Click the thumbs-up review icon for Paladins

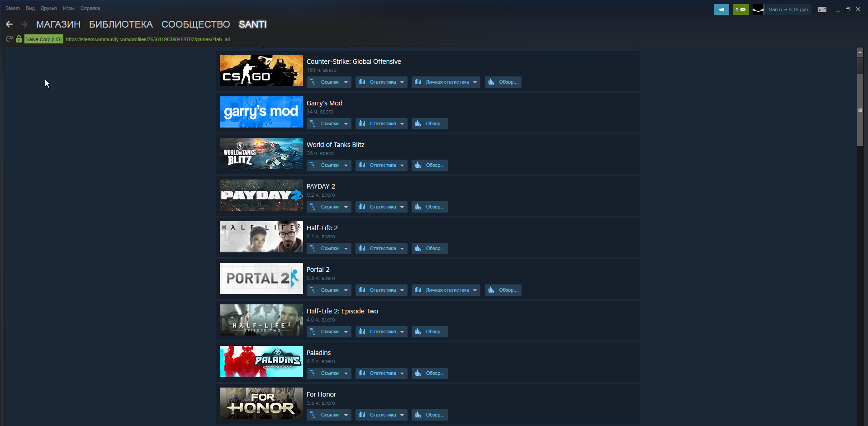click(418, 373)
